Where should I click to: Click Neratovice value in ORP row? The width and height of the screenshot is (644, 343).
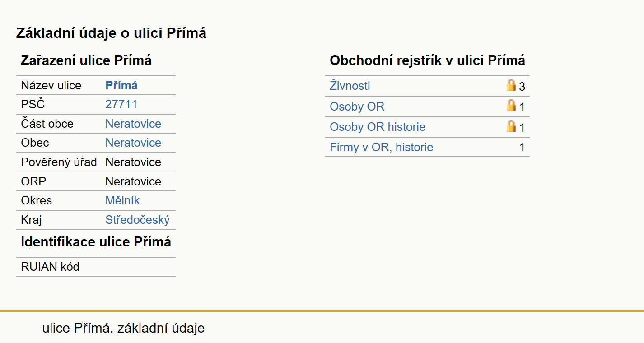click(x=133, y=181)
